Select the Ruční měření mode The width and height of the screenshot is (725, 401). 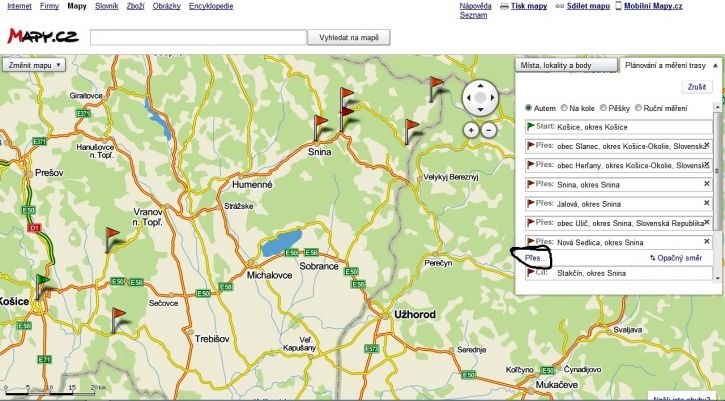tap(639, 108)
